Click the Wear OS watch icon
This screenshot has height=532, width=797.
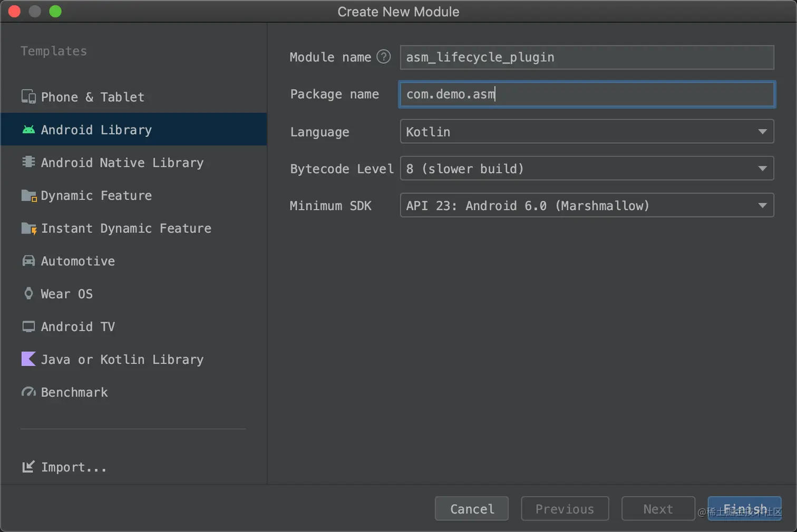click(x=28, y=293)
